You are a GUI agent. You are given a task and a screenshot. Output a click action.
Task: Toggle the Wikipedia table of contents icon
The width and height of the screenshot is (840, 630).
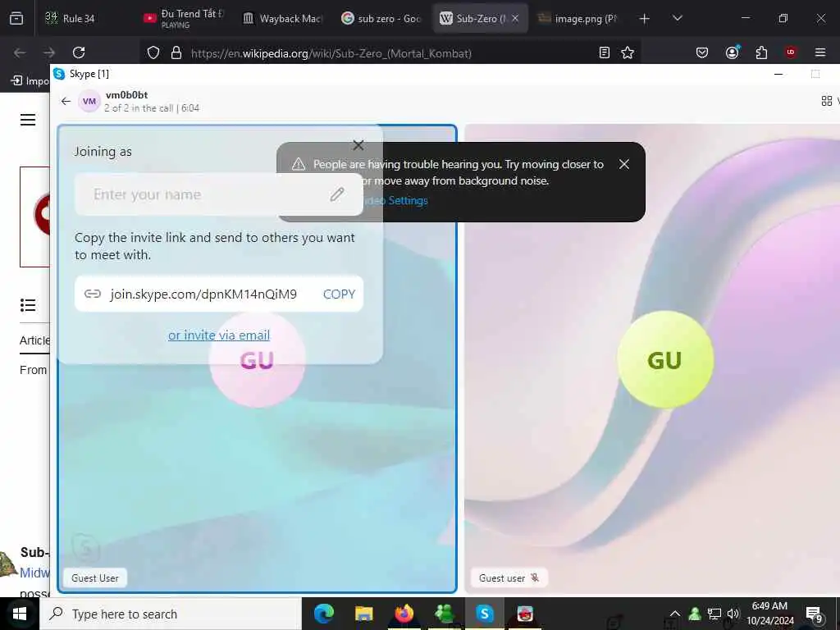pos(28,305)
